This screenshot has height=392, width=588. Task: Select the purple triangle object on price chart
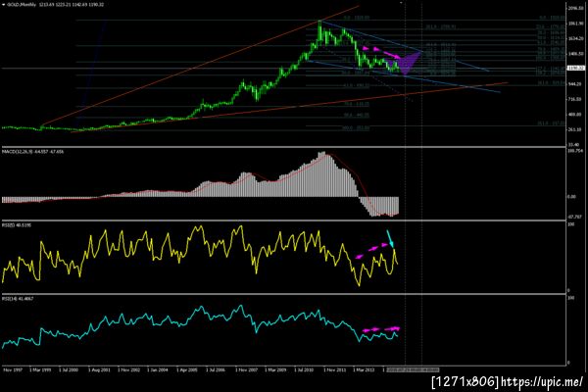pyautogui.click(x=409, y=63)
